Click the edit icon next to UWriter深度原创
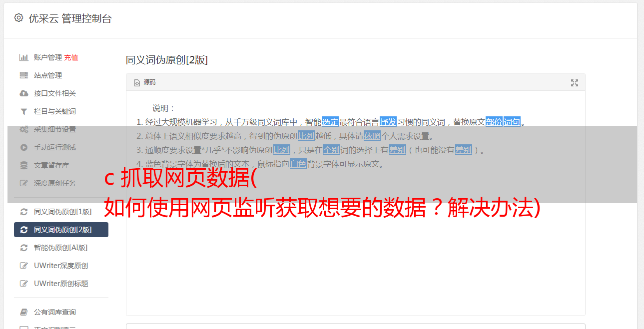The height and width of the screenshot is (329, 644). pyautogui.click(x=23, y=266)
